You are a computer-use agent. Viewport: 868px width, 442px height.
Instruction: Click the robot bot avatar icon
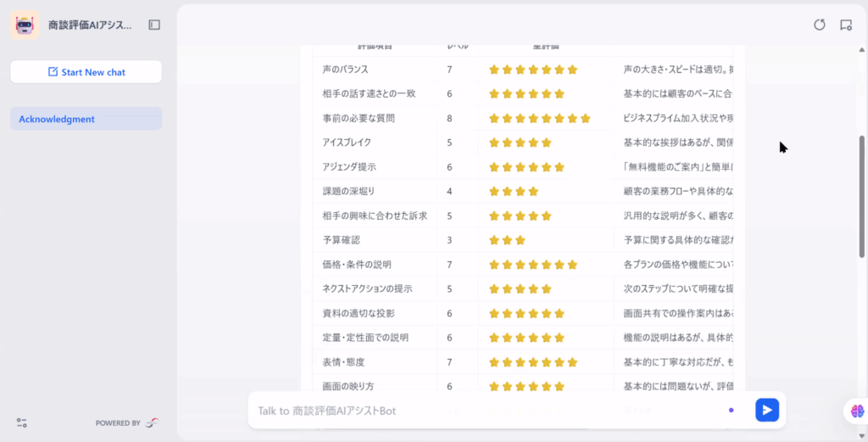25,25
